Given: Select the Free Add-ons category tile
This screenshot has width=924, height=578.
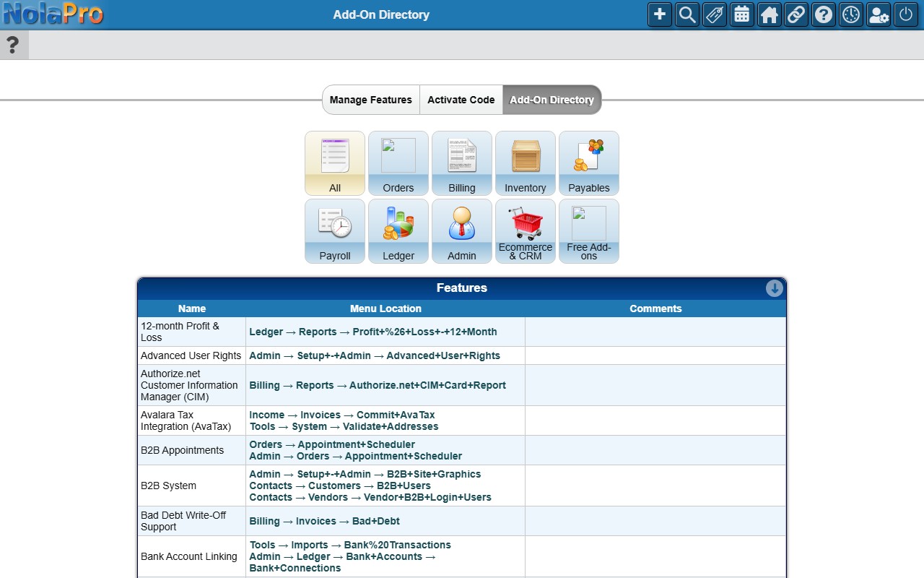Looking at the screenshot, I should [589, 231].
